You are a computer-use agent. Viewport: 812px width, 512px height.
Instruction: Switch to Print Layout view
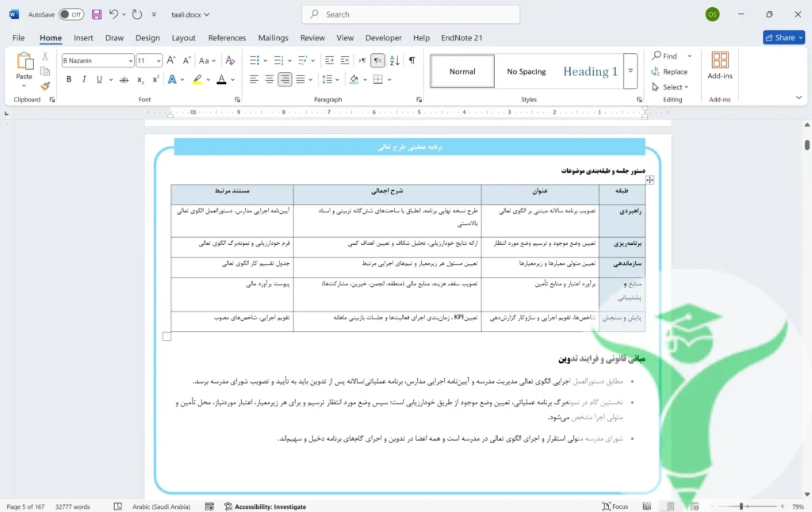click(671, 506)
